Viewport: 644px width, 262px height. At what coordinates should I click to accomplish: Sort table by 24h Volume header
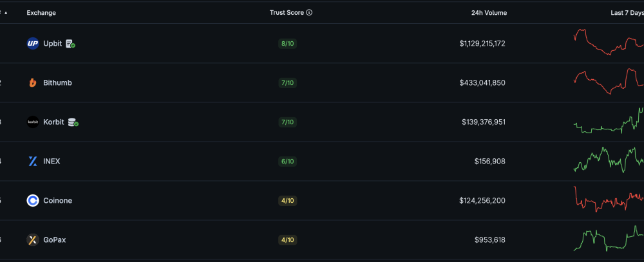(x=489, y=13)
